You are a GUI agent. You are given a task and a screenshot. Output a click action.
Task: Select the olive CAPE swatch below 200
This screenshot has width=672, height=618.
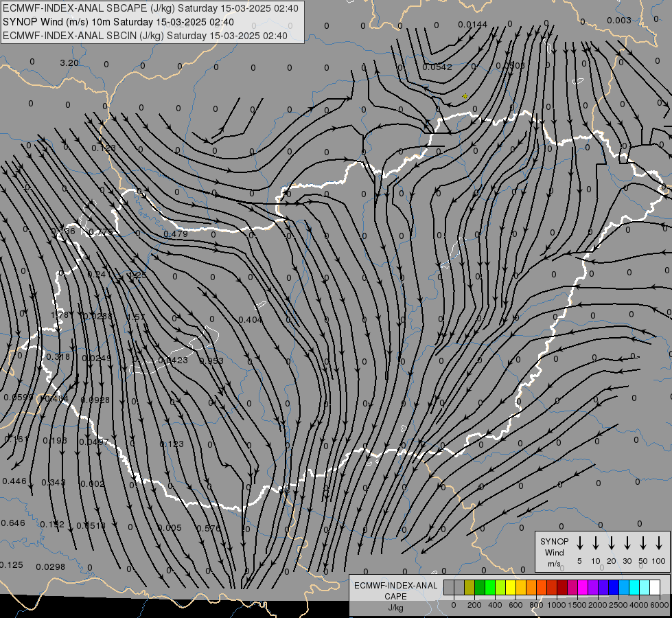coord(470,588)
